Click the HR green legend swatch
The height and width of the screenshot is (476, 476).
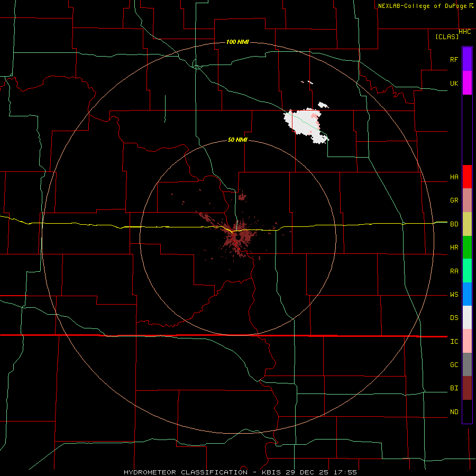click(467, 247)
